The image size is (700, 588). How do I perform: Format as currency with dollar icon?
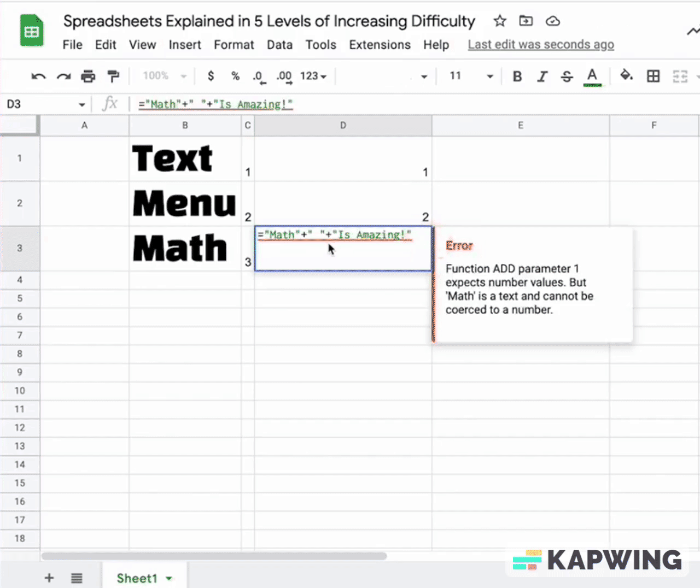211,76
